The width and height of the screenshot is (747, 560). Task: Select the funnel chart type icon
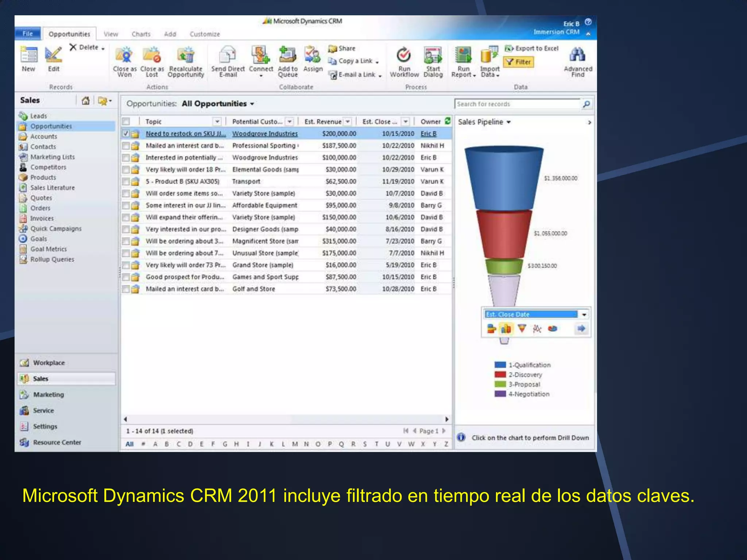[522, 328]
